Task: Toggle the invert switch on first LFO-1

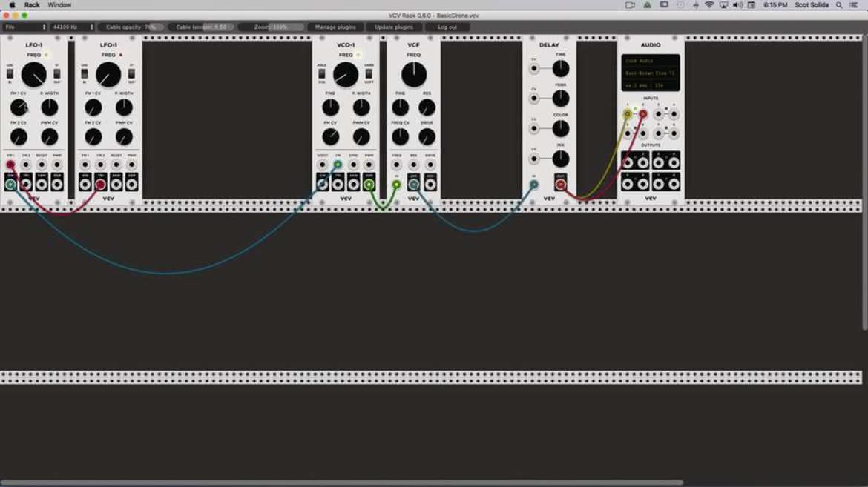Action: click(x=57, y=73)
